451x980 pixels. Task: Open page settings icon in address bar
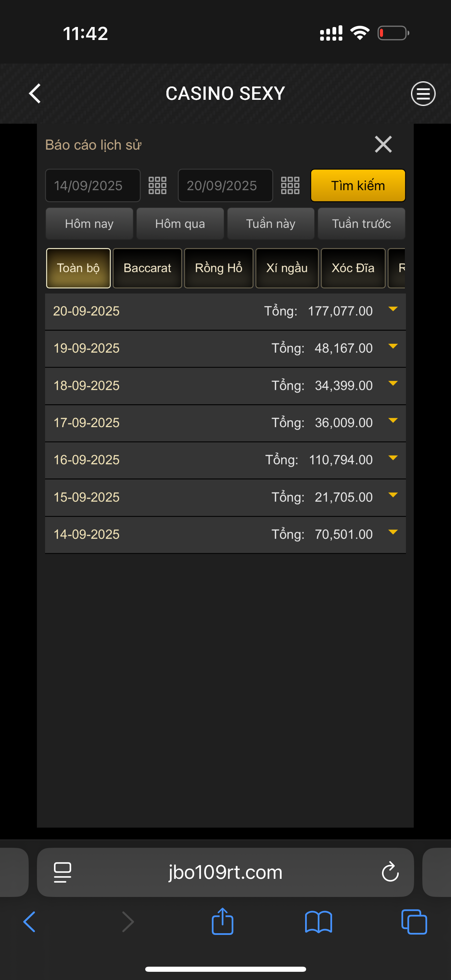tap(63, 872)
